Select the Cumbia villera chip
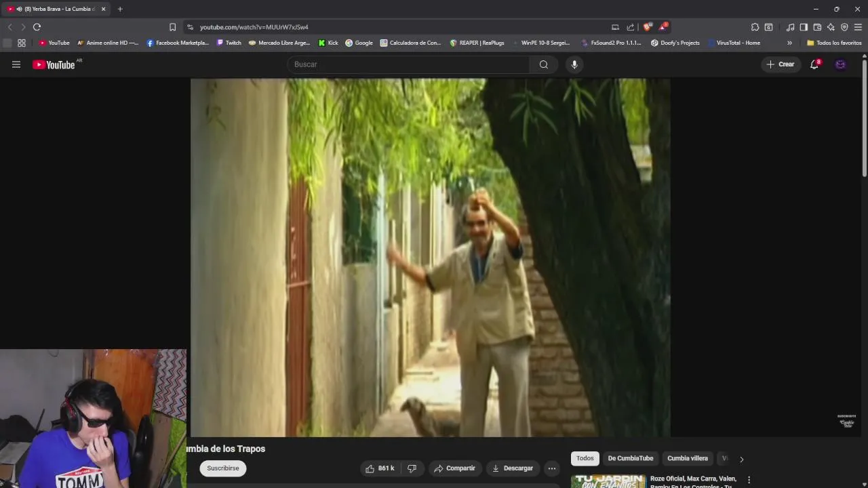Image resolution: width=868 pixels, height=488 pixels. click(687, 458)
